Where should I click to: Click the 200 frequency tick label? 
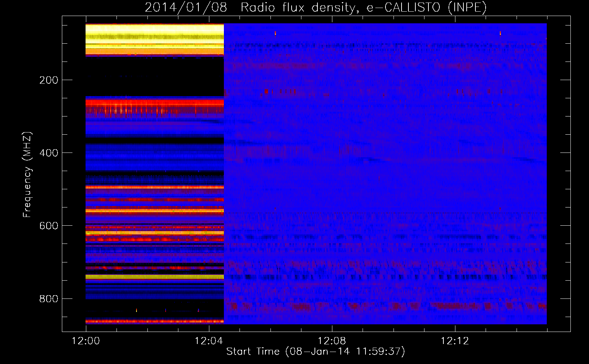point(49,80)
